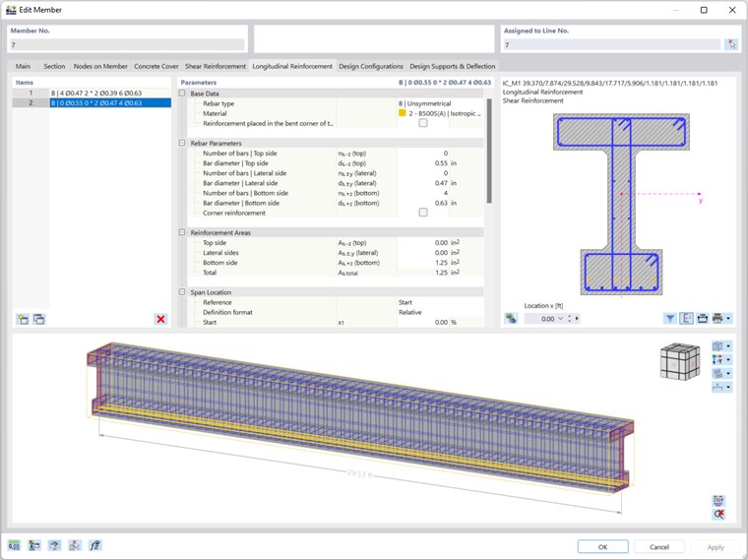
Task: Toggle the section dimension display icon
Action: pyautogui.click(x=686, y=318)
